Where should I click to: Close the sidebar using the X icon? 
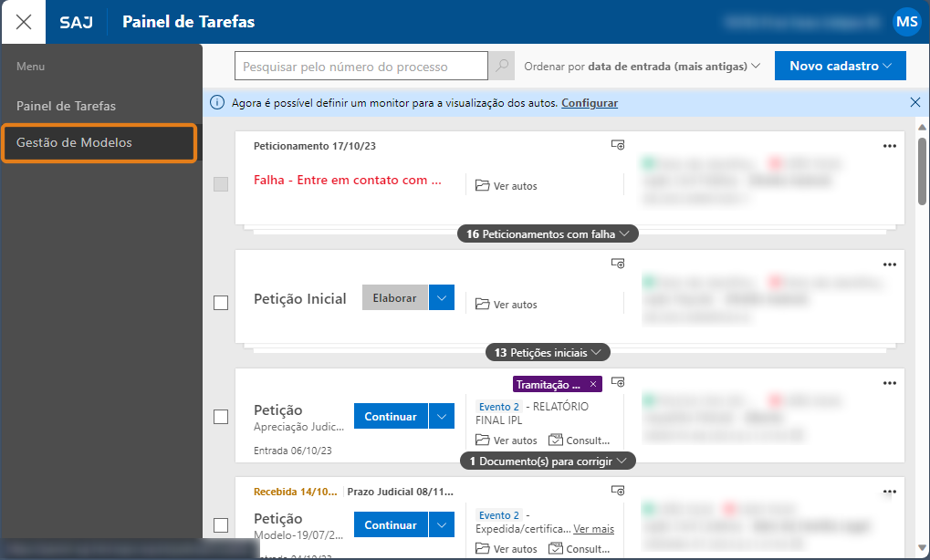[23, 21]
